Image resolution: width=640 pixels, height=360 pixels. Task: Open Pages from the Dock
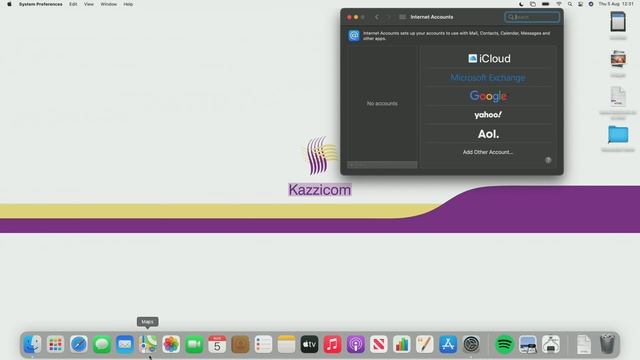click(x=425, y=344)
